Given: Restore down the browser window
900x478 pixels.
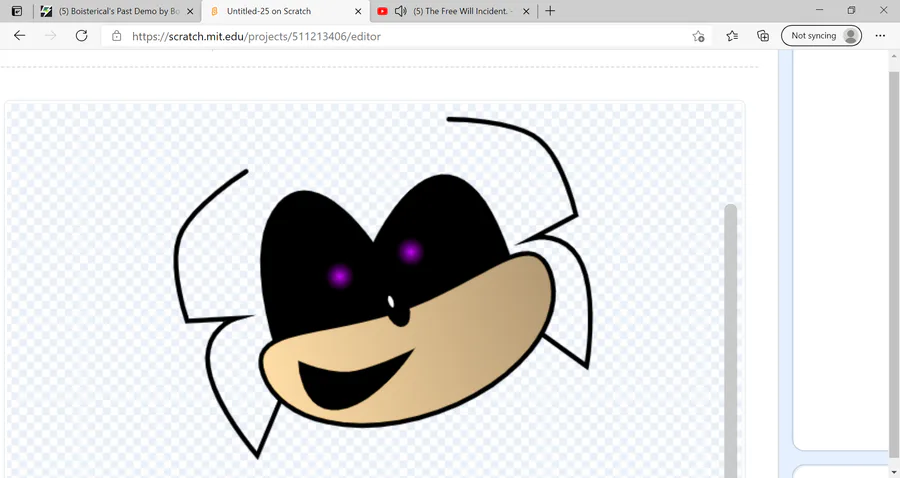Looking at the screenshot, I should point(851,10).
